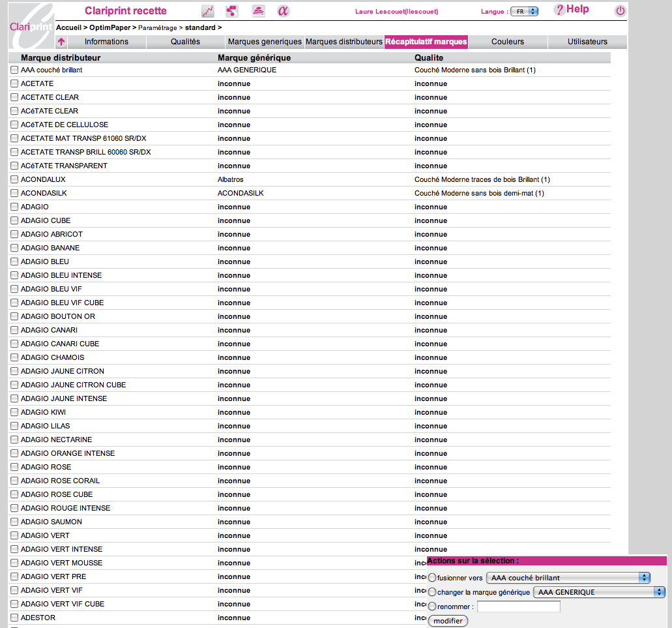Screen dimensions: 672x628
Task: Click the renommer text input field
Action: (x=518, y=606)
